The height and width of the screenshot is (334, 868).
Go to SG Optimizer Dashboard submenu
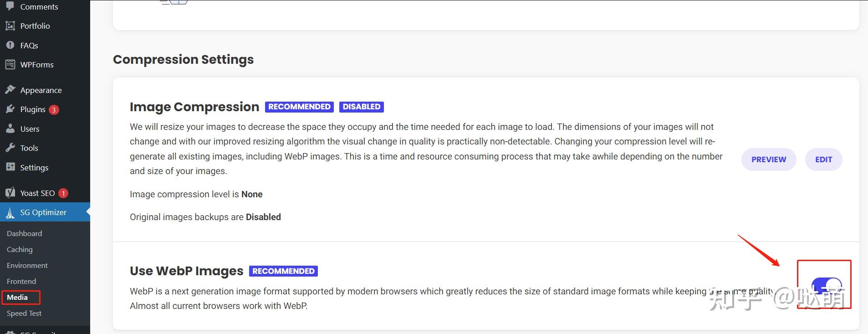pos(25,234)
